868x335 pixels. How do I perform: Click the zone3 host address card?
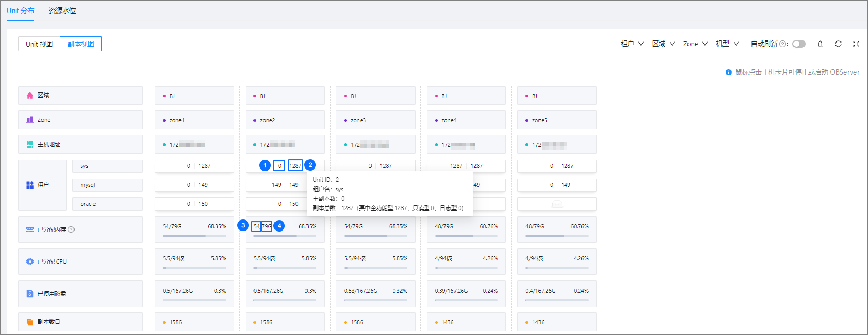[x=376, y=144]
